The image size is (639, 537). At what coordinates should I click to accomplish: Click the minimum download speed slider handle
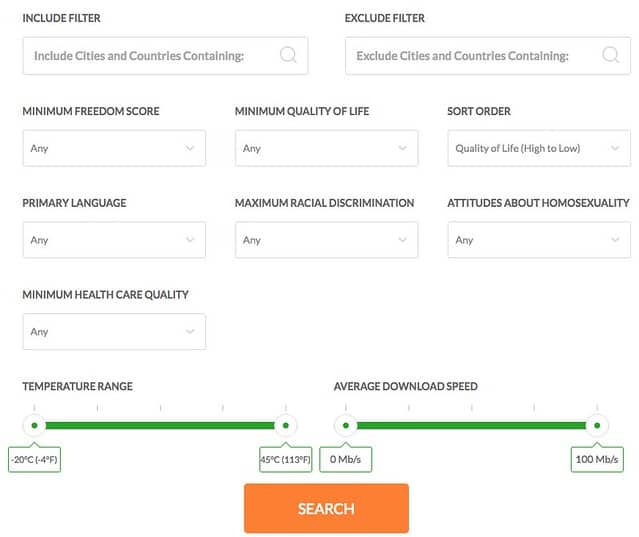tap(346, 425)
